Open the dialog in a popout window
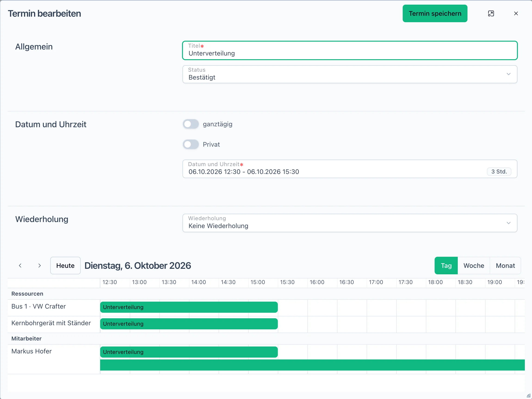532x399 pixels. (491, 13)
